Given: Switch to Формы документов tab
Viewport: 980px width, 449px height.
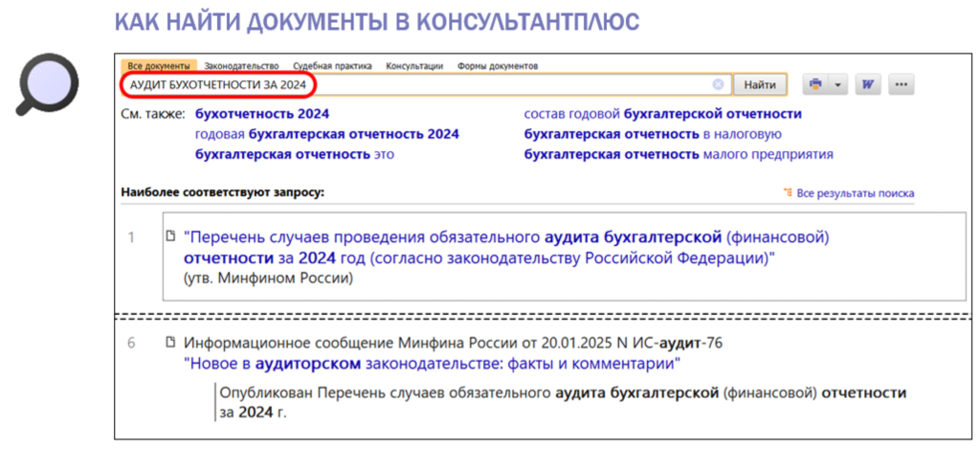Looking at the screenshot, I should [x=498, y=66].
